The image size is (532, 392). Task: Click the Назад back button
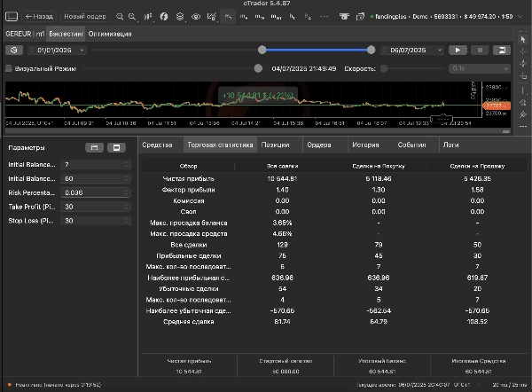(x=39, y=16)
